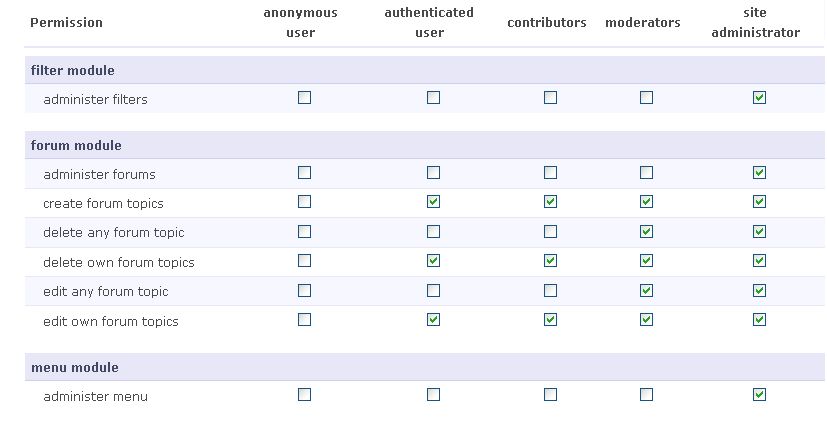Uncheck create forum topics for authenticated user

433,202
